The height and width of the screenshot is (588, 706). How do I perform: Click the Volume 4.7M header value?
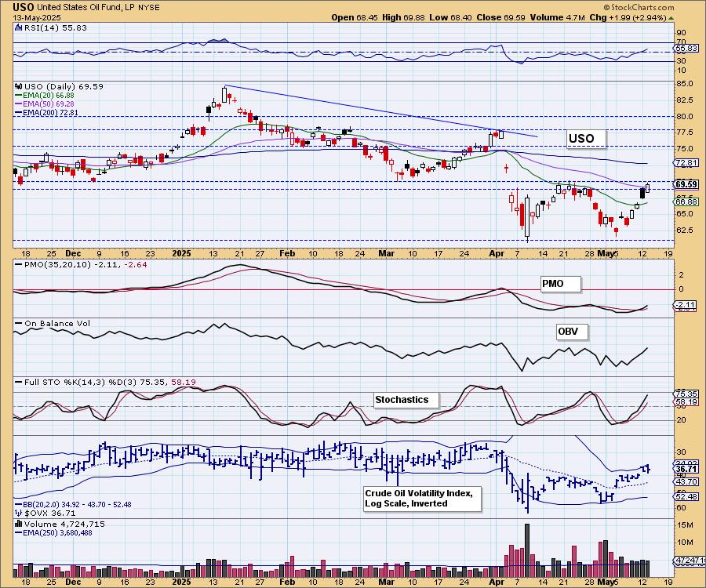coord(558,17)
